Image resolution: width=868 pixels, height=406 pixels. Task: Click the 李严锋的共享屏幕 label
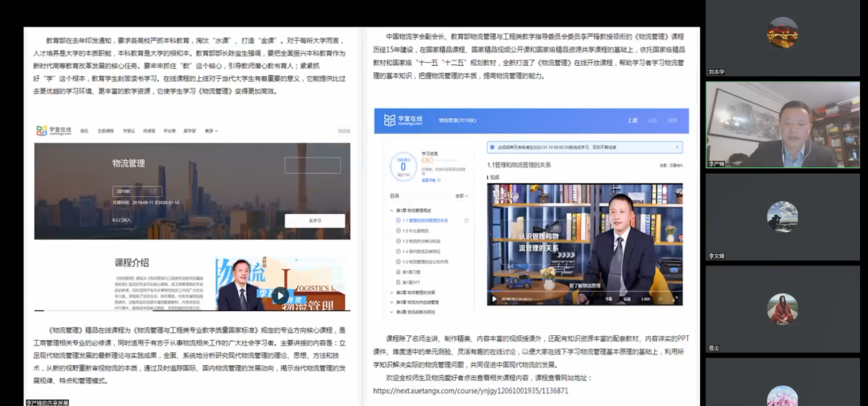click(47, 403)
